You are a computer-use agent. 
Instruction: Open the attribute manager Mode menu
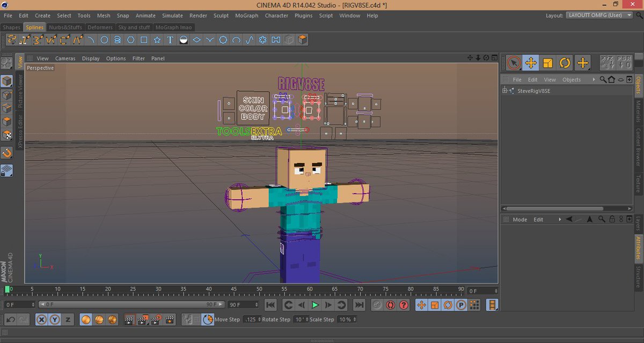coord(520,219)
